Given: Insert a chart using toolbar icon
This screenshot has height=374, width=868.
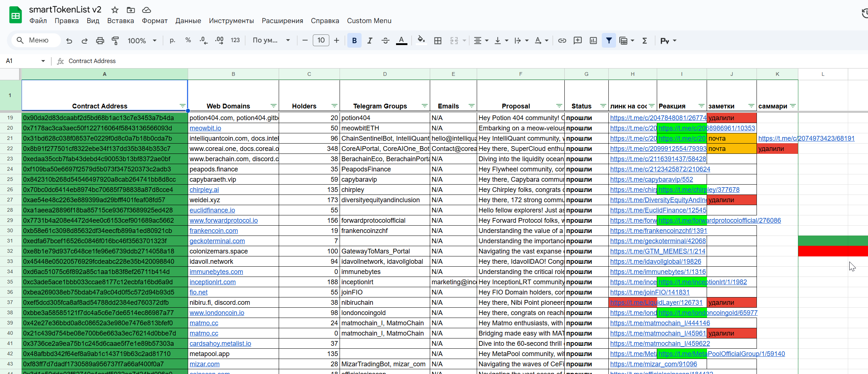Looking at the screenshot, I should pos(593,41).
